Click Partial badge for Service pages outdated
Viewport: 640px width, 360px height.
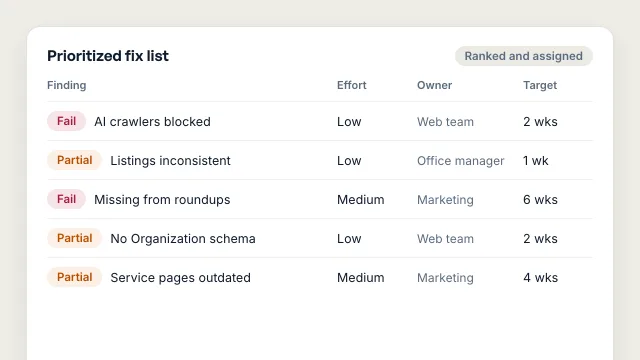click(74, 277)
